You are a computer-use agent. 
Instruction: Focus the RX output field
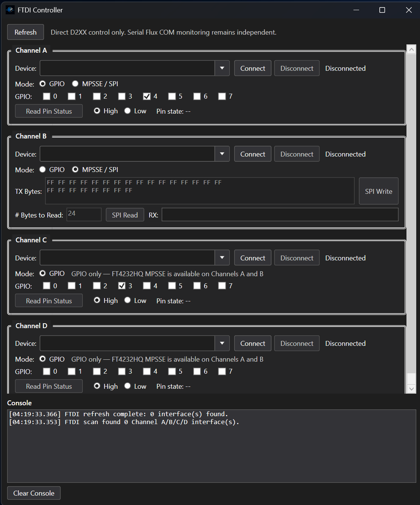(x=280, y=214)
